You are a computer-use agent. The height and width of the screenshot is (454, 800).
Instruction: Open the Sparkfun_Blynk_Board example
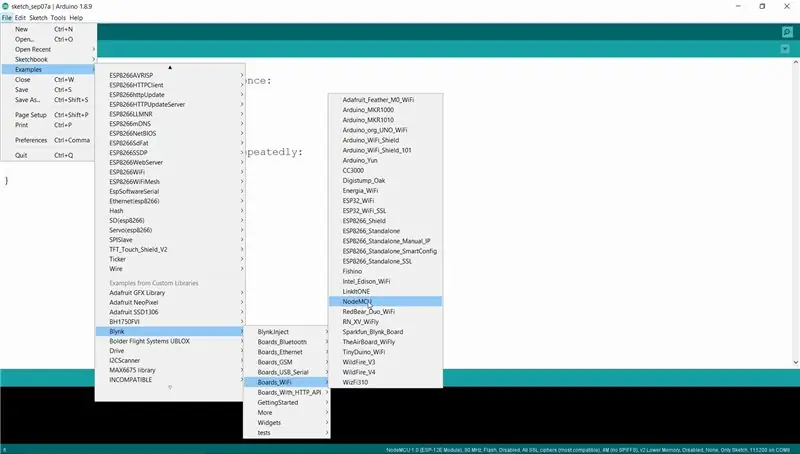point(386,332)
